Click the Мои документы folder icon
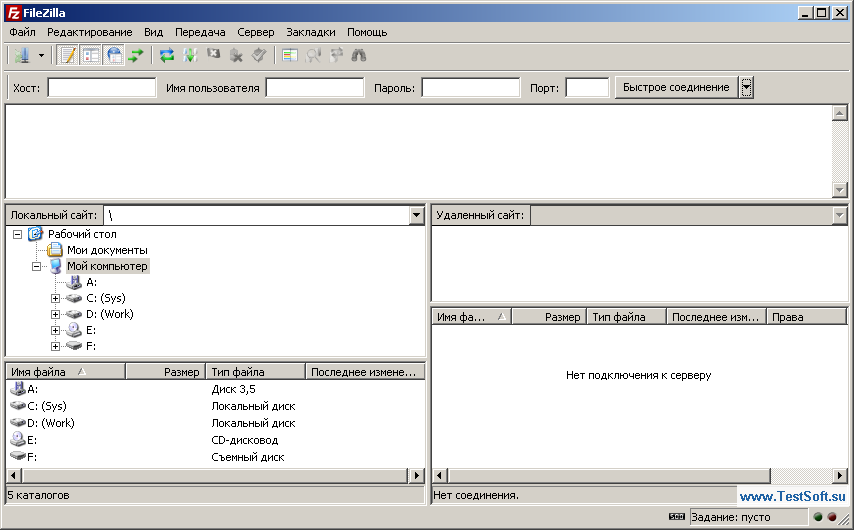Image resolution: width=854 pixels, height=530 pixels. click(x=55, y=250)
